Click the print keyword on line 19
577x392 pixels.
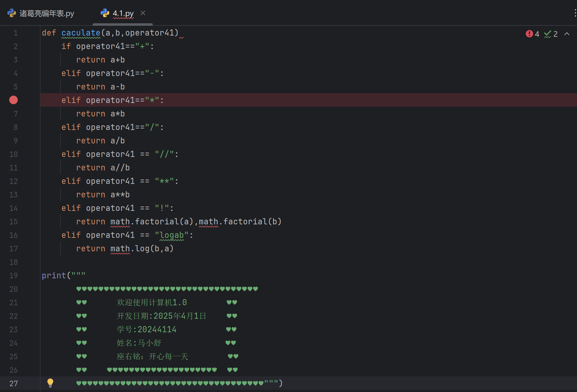(54, 276)
